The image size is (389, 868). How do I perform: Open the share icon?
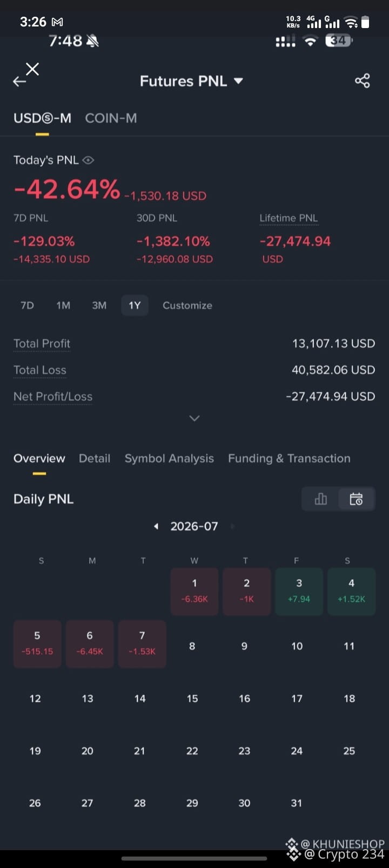[362, 81]
